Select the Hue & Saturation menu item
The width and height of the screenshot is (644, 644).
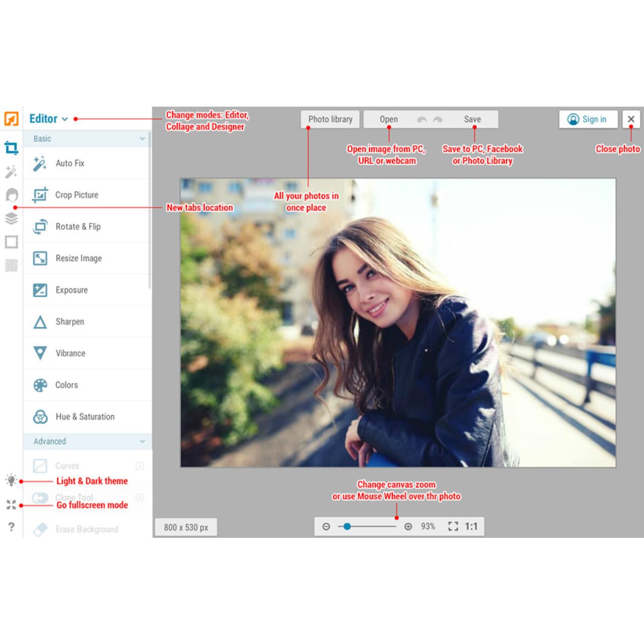tap(86, 417)
